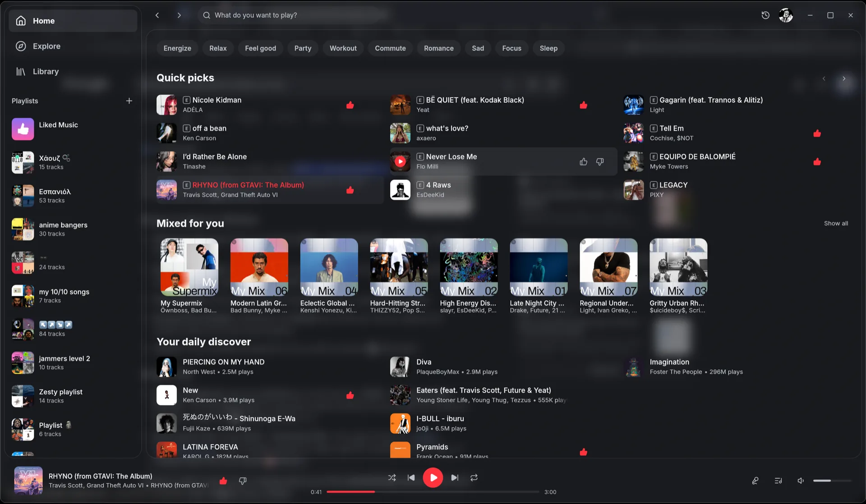Open the user profile avatar
Screen dimensions: 866x504
tap(786, 15)
